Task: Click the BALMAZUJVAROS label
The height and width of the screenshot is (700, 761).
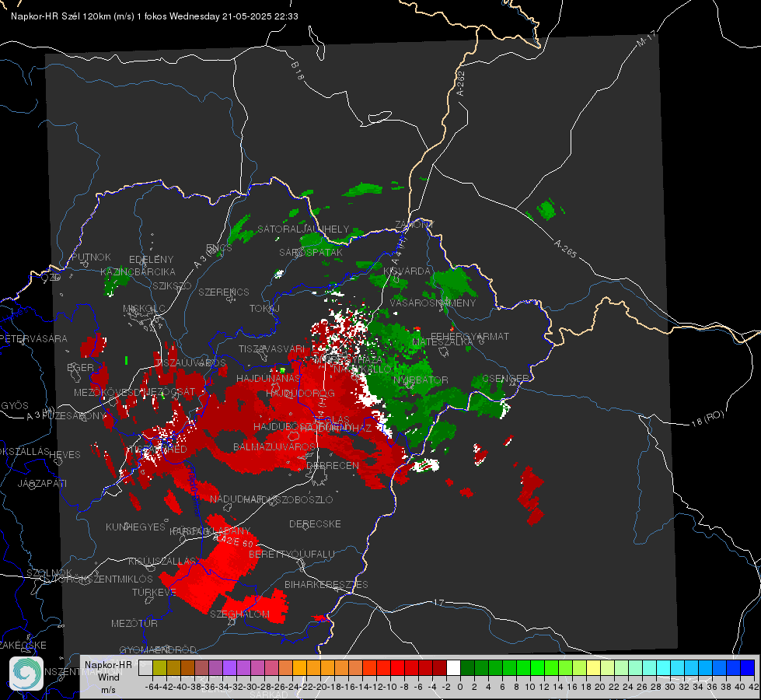Action: [x=274, y=446]
